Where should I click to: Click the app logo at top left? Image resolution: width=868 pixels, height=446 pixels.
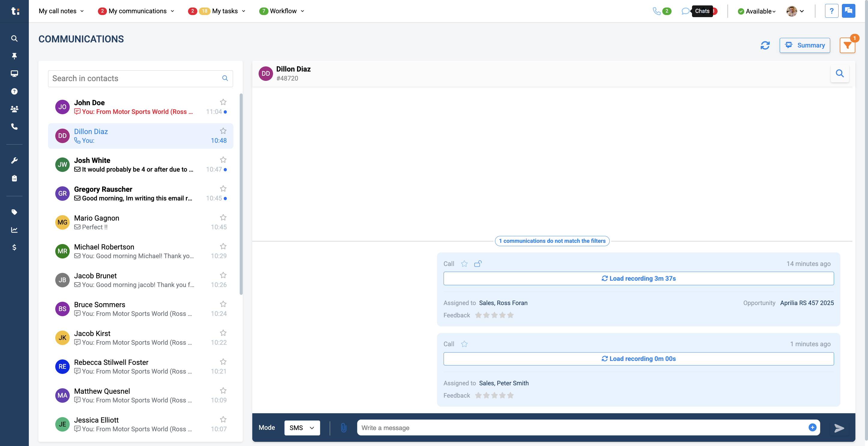15,11
